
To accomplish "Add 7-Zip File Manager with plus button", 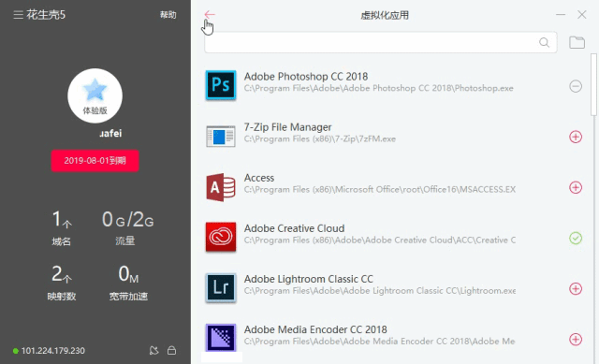I will tap(576, 137).
